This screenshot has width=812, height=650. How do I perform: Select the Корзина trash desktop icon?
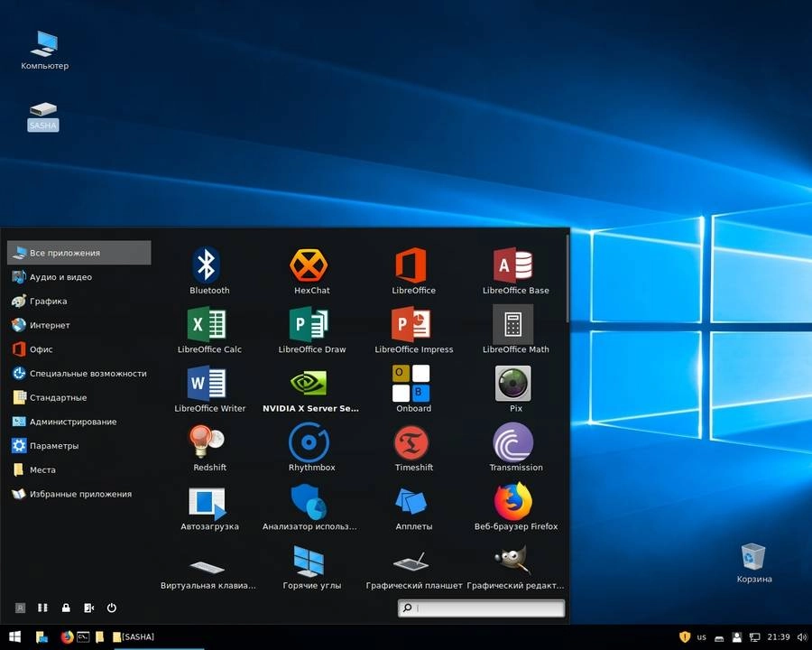pyautogui.click(x=754, y=563)
